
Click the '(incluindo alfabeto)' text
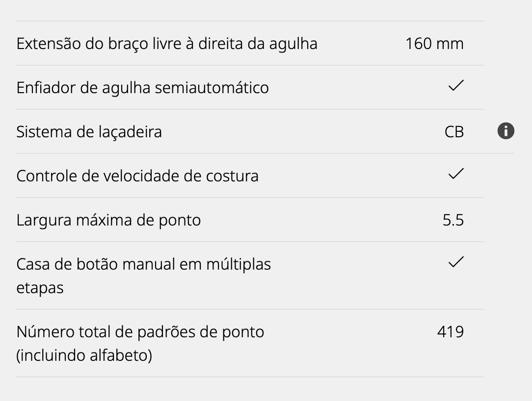[x=84, y=355]
